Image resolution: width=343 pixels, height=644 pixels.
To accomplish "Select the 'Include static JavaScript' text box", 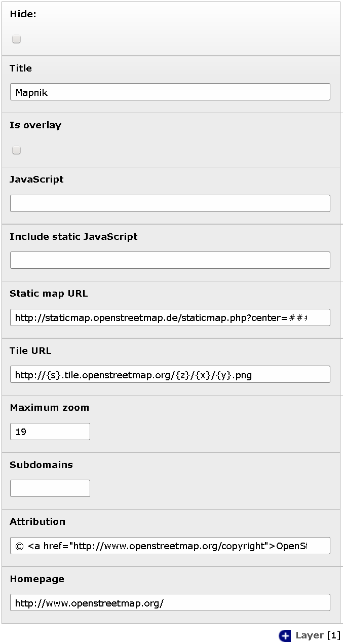I will point(170,260).
